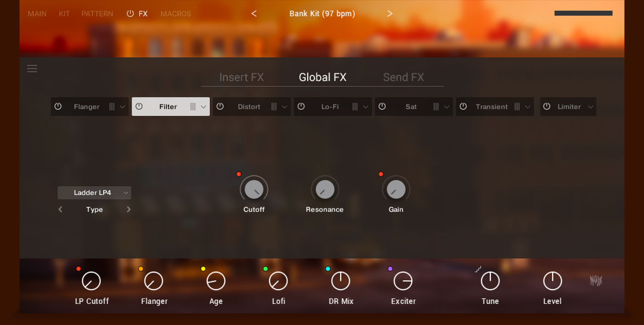Expand the Distort slot dropdown arrow
644x325 pixels.
[284, 107]
